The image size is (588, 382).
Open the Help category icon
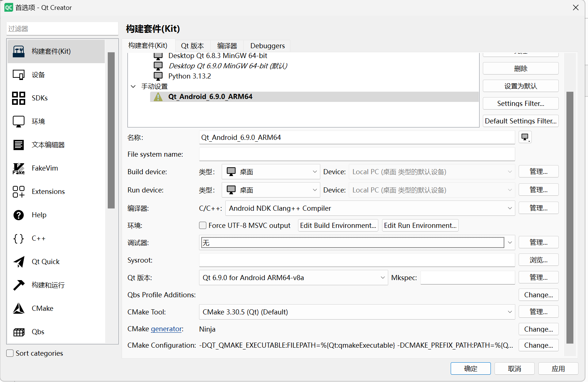(19, 215)
